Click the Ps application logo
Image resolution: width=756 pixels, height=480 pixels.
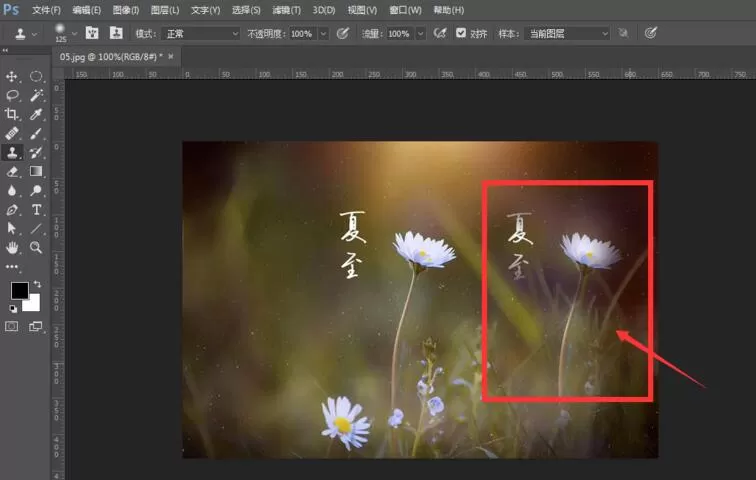[11, 10]
